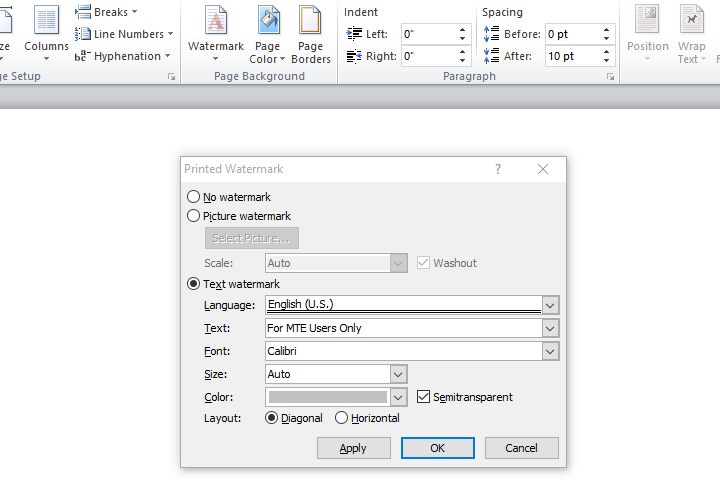Toggle the Washout checkbox
This screenshot has width=720, height=500.
[423, 263]
